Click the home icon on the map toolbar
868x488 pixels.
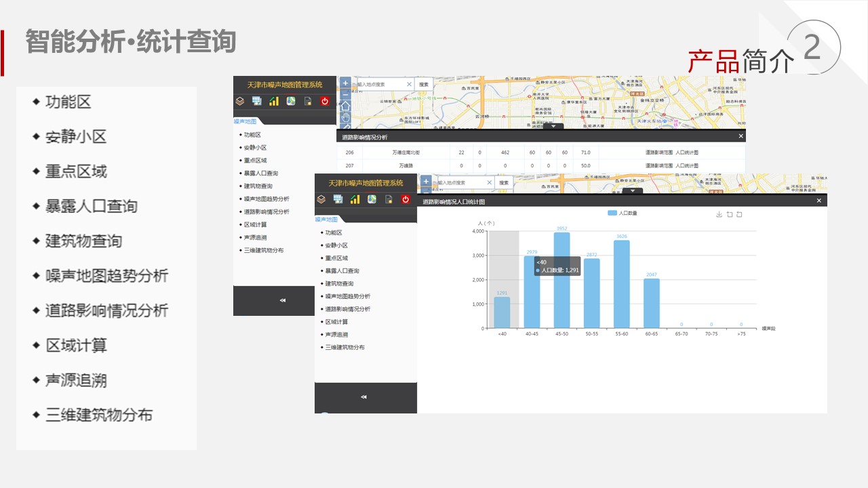[345, 106]
